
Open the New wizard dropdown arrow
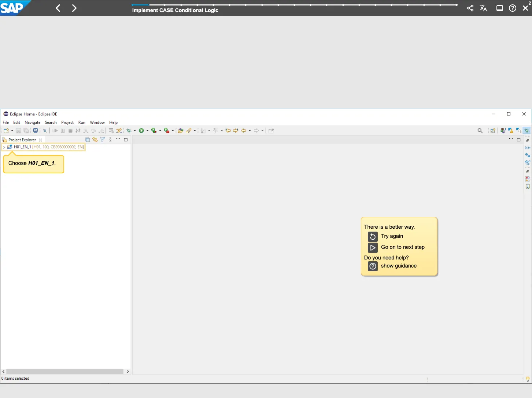tap(12, 131)
